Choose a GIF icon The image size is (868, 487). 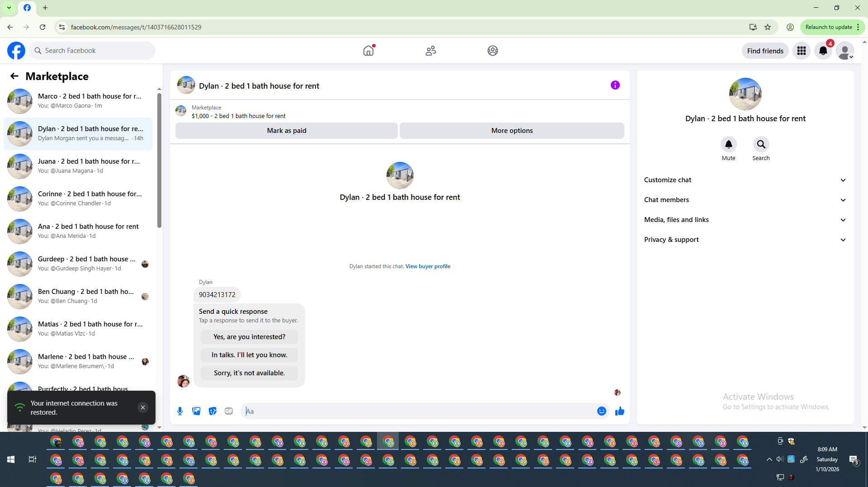[229, 411]
